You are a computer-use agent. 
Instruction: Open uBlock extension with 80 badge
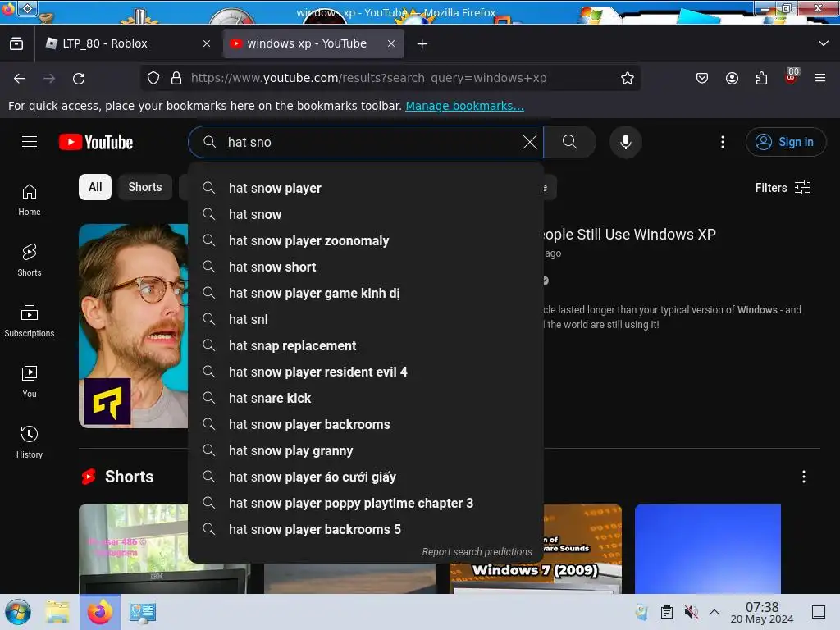[792, 76]
